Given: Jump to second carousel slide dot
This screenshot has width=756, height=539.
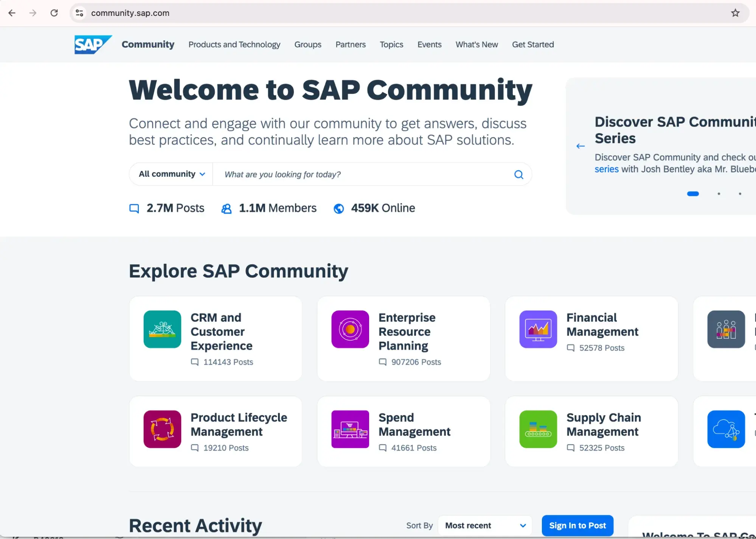Looking at the screenshot, I should pos(719,194).
